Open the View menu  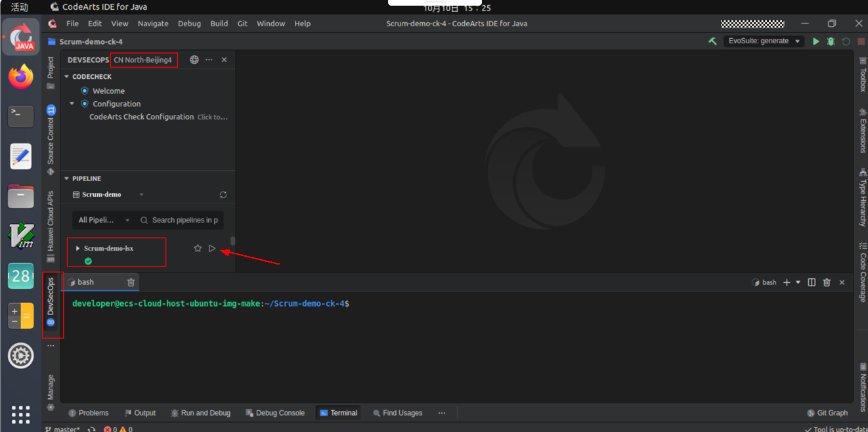point(119,24)
